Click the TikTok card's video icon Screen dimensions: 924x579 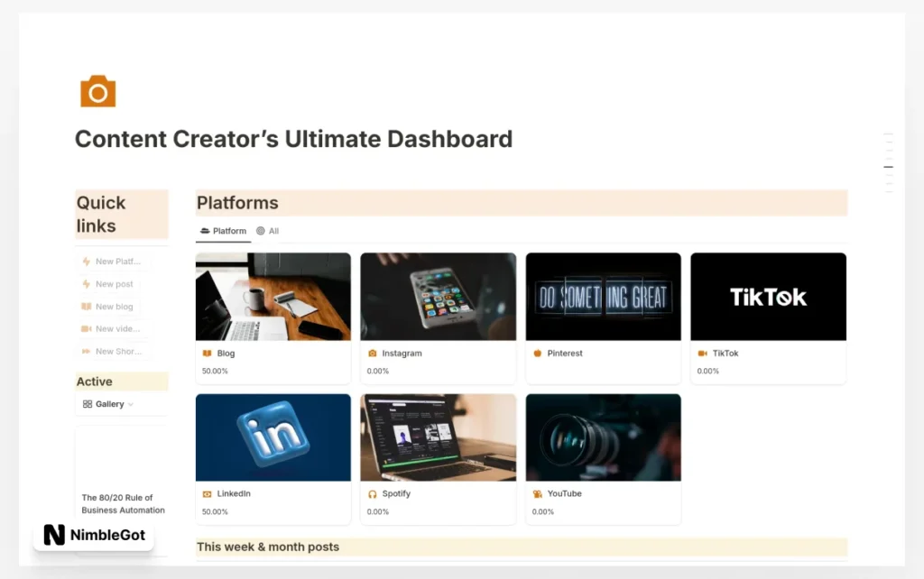pos(702,354)
